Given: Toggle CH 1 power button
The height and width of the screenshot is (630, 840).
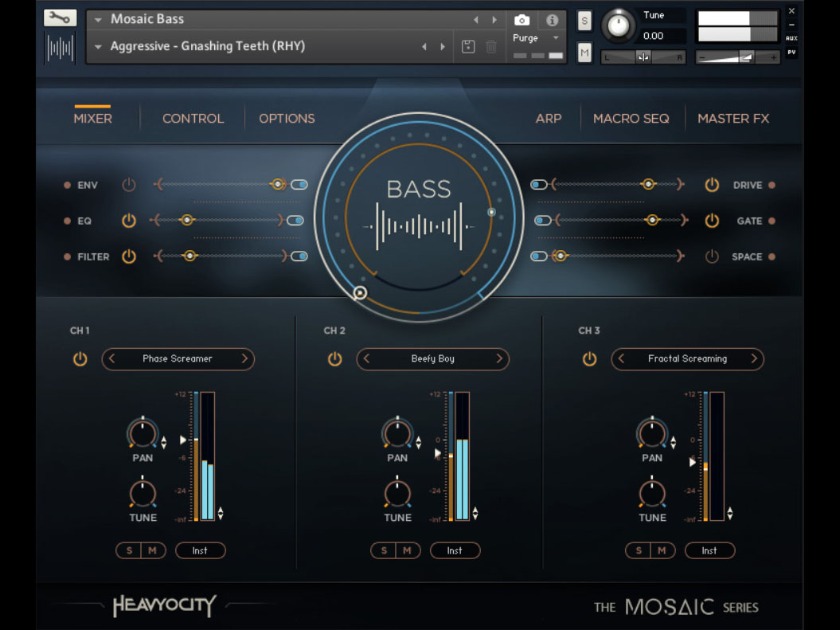Looking at the screenshot, I should [80, 358].
